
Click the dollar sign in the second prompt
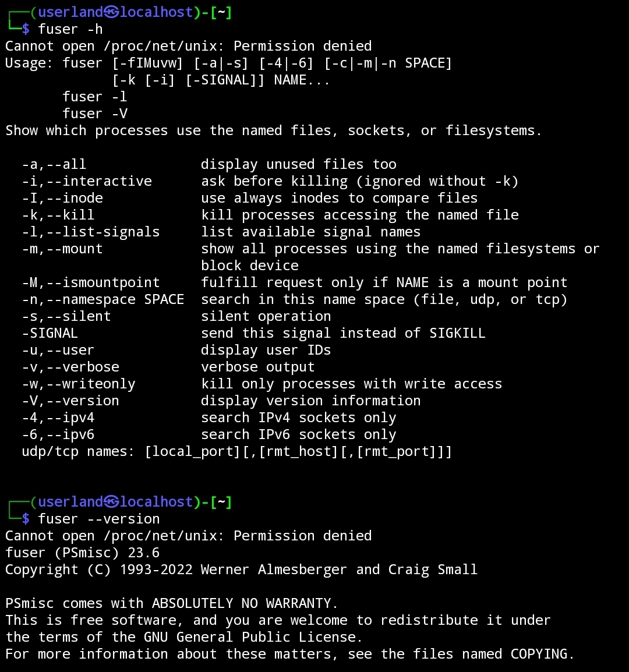(x=26, y=519)
